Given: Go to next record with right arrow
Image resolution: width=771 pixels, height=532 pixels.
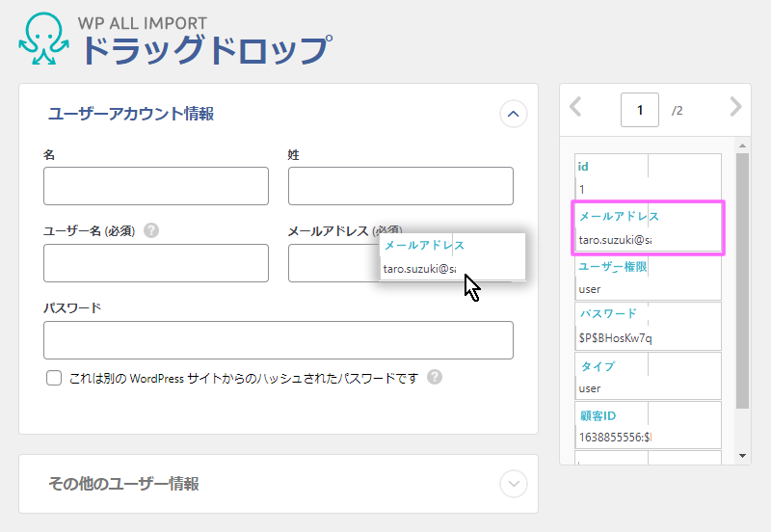Looking at the screenshot, I should pyautogui.click(x=735, y=107).
